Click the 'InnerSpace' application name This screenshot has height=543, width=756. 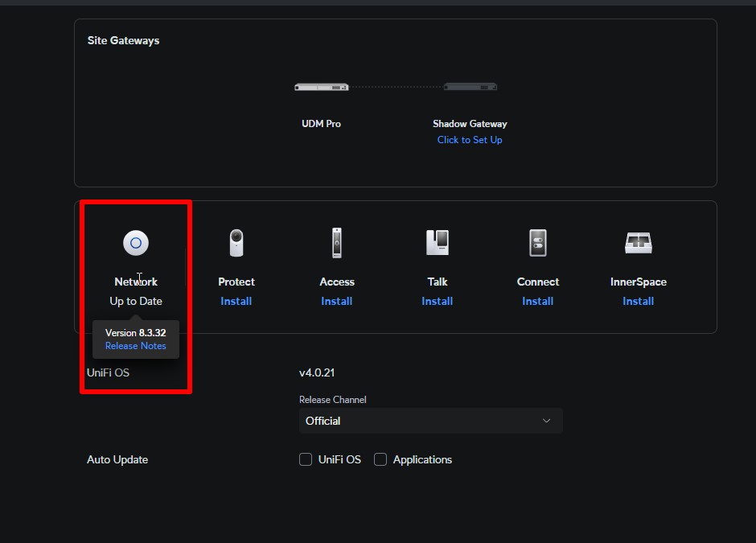(x=639, y=282)
